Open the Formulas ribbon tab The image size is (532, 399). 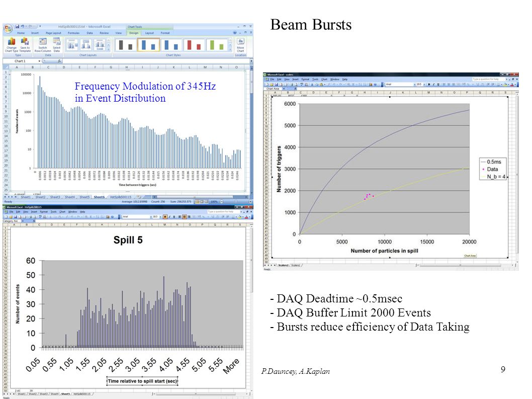[x=73, y=33]
